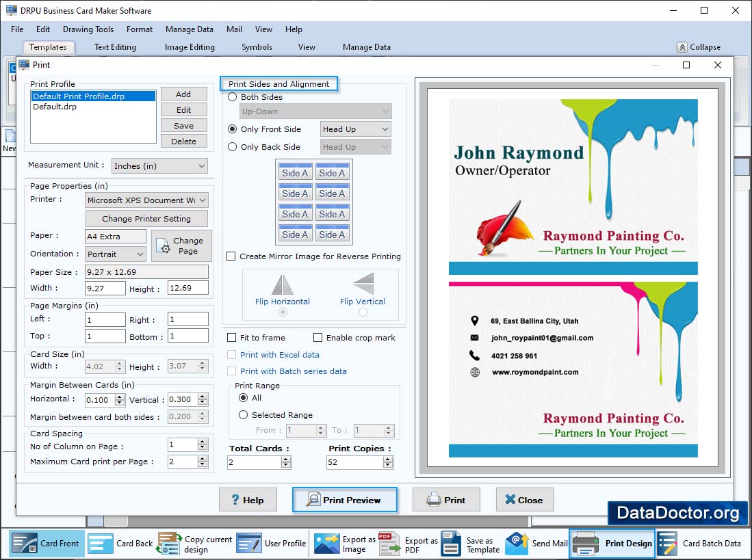
Task: Open Orientation Portrait dropdown
Action: click(x=116, y=254)
